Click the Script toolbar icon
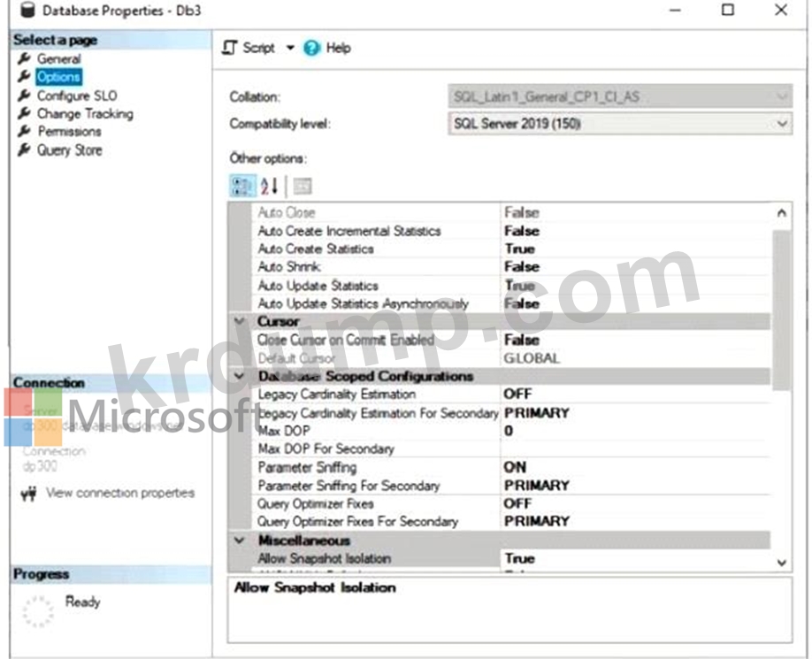This screenshot has height=659, width=812. (x=230, y=49)
